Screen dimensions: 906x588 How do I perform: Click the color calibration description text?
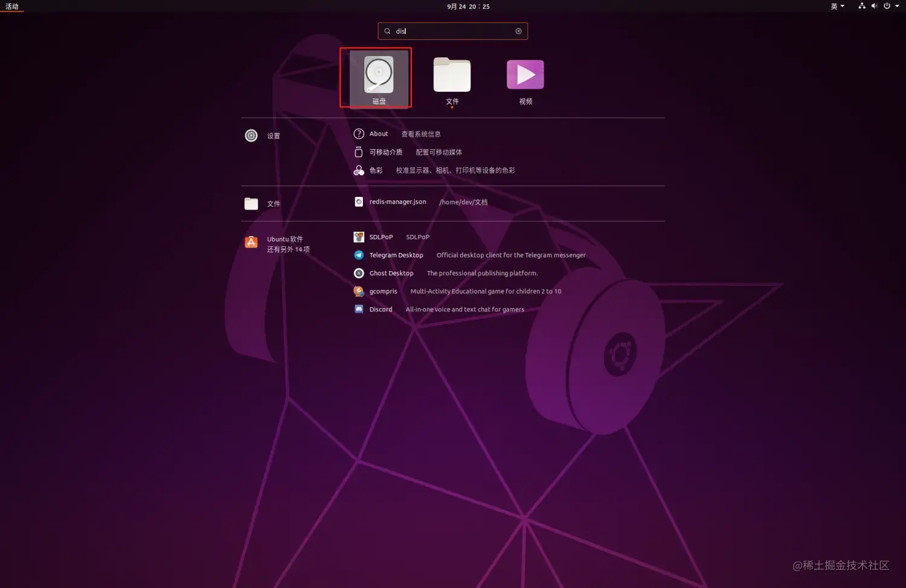(455, 170)
